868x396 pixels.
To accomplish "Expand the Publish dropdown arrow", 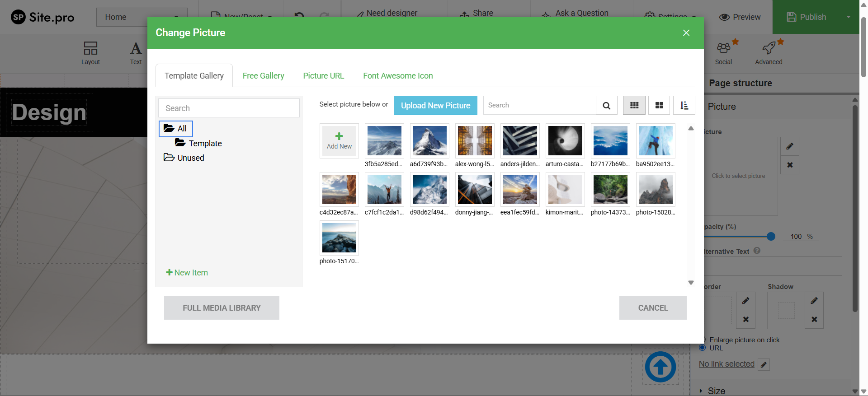I will coord(848,17).
